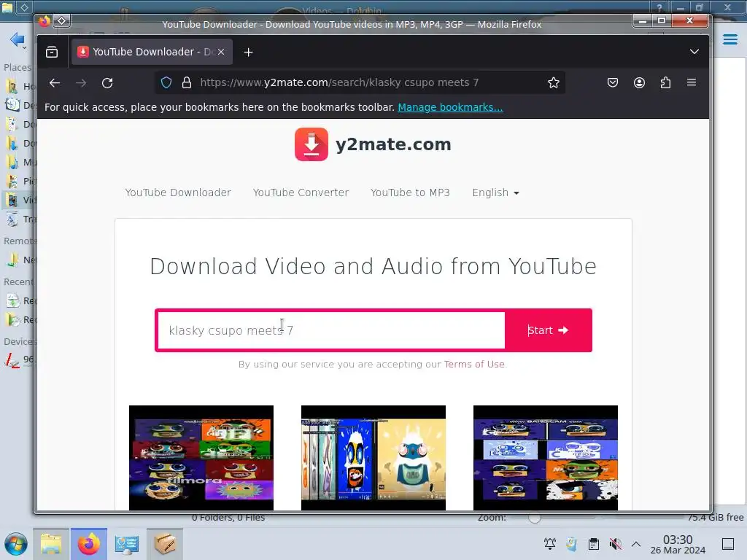The width and height of the screenshot is (747, 560).
Task: Open Manage bookmarks link
Action: pos(450,108)
